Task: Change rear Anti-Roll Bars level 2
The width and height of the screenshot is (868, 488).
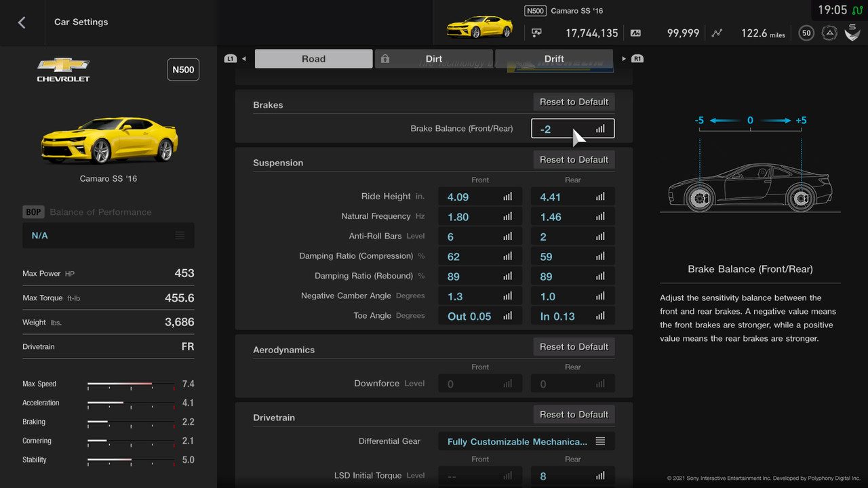Action: click(573, 237)
